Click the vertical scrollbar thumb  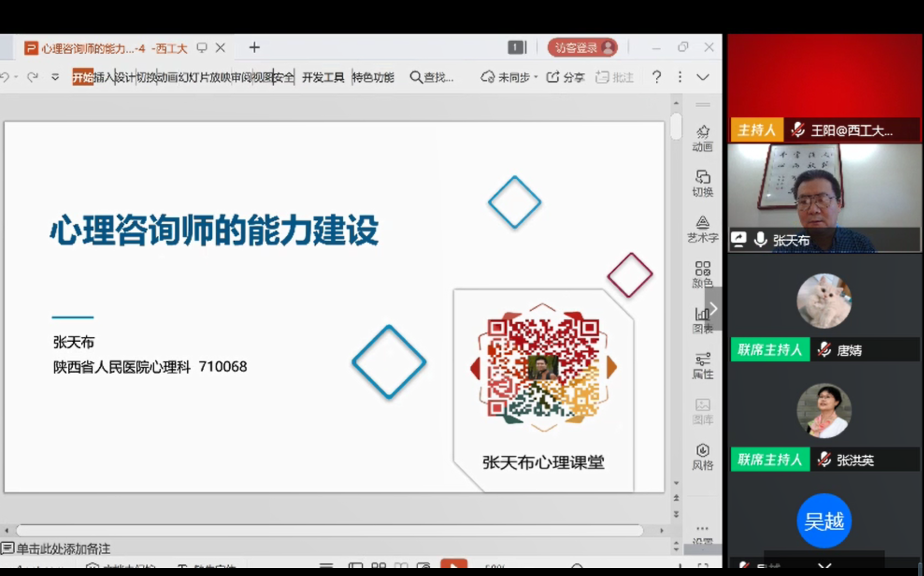[x=676, y=125]
